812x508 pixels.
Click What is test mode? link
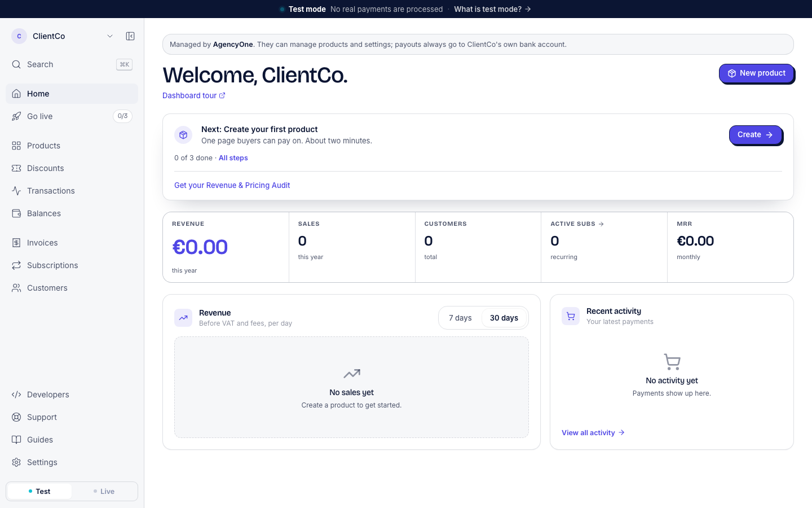(492, 9)
